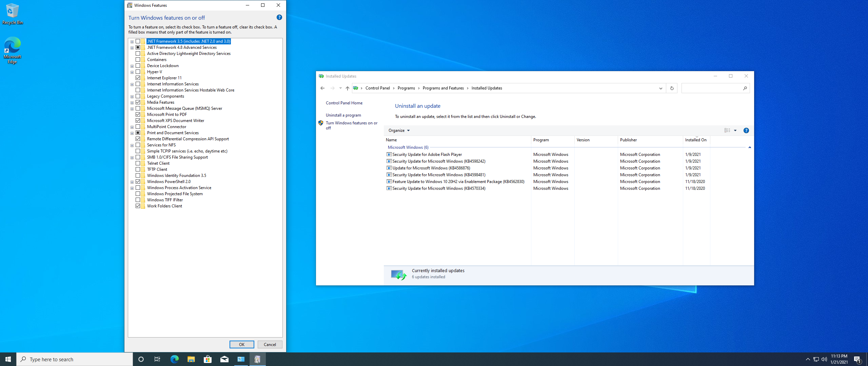Image resolution: width=868 pixels, height=366 pixels.
Task: Click the search magnifier in Installed Updates
Action: [x=745, y=88]
